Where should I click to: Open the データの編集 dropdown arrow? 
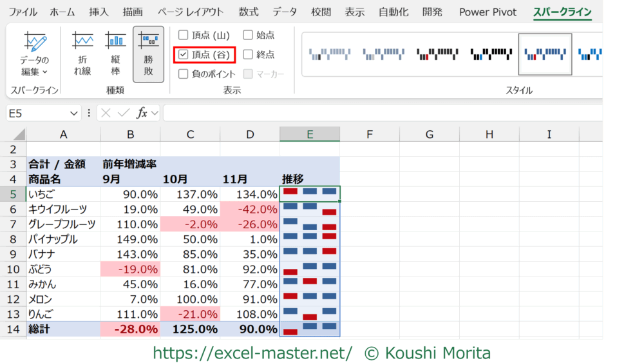[44, 72]
